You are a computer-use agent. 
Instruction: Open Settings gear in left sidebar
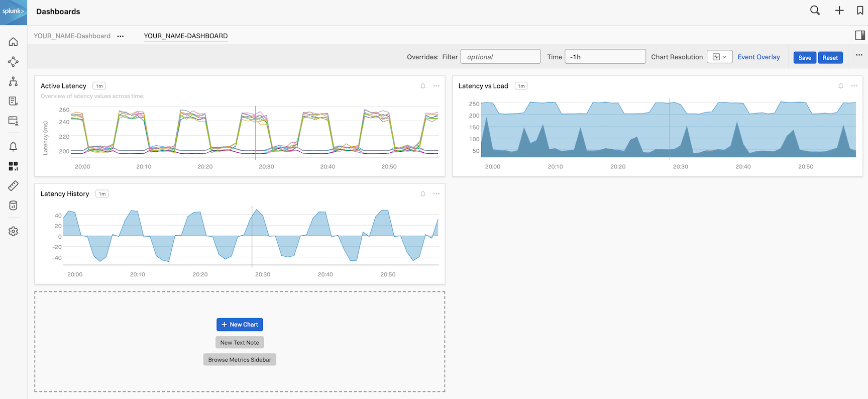pyautogui.click(x=13, y=231)
